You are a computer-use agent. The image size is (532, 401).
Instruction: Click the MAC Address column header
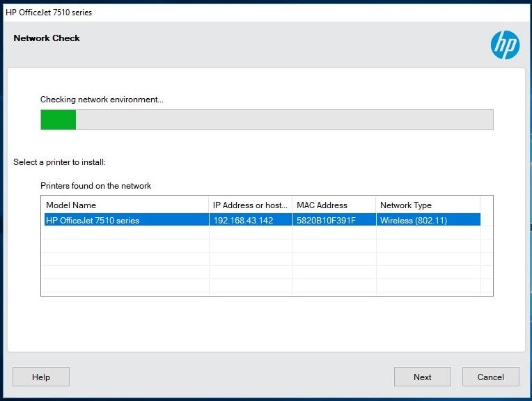point(334,205)
